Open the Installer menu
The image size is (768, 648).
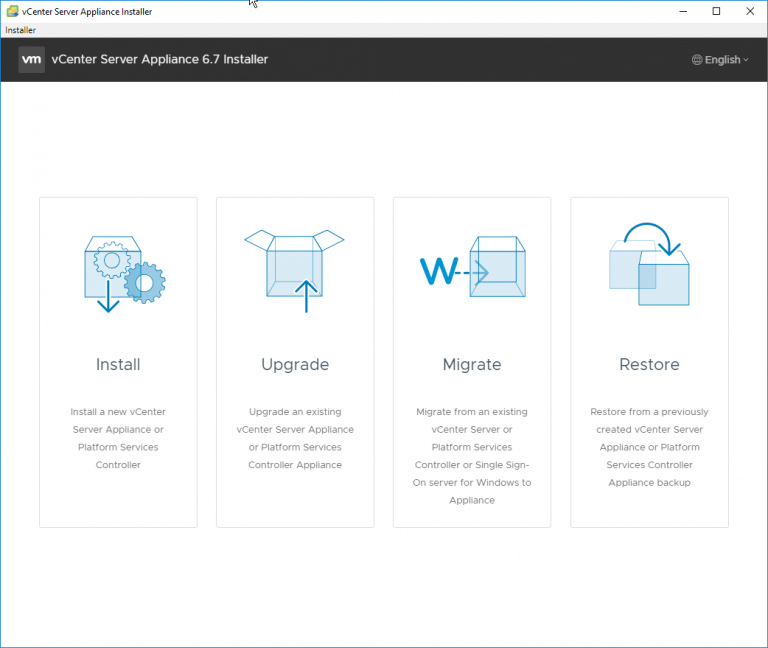(x=20, y=30)
